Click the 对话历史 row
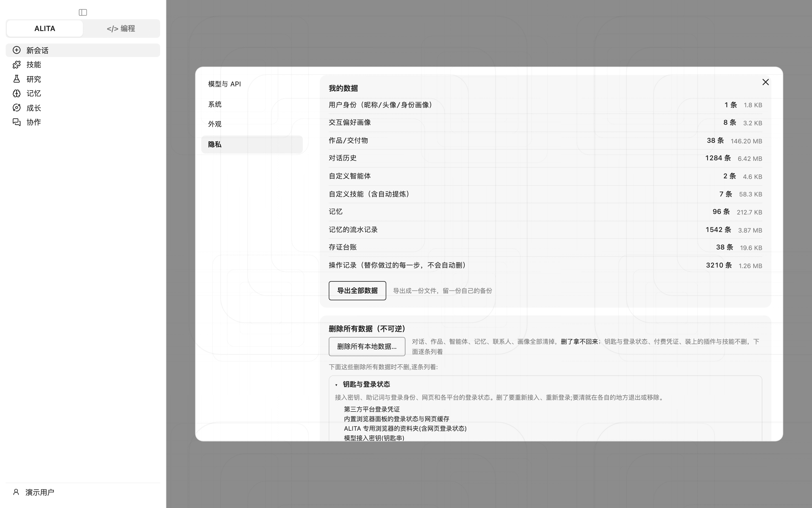Viewport: 812px width, 508px height. 545,158
